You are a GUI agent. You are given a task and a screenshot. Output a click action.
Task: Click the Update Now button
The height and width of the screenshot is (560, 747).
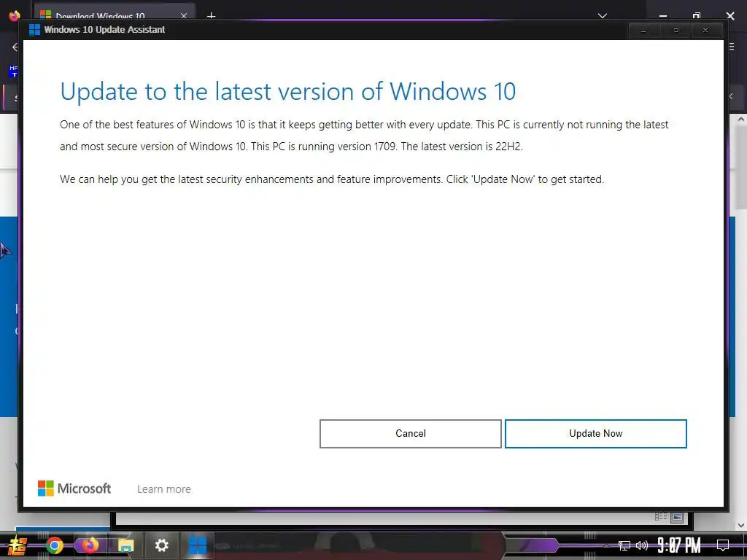tap(595, 433)
